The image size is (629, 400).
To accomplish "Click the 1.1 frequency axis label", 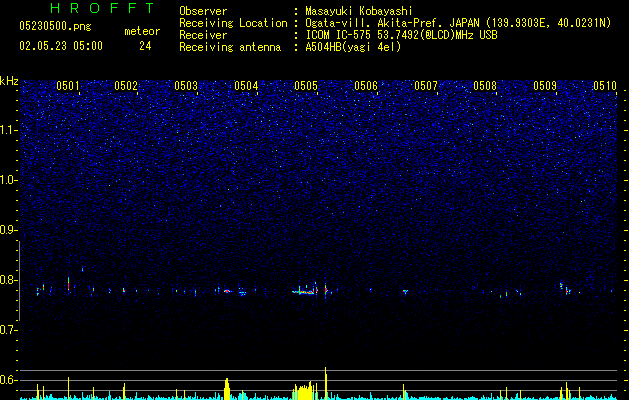I will point(8,130).
